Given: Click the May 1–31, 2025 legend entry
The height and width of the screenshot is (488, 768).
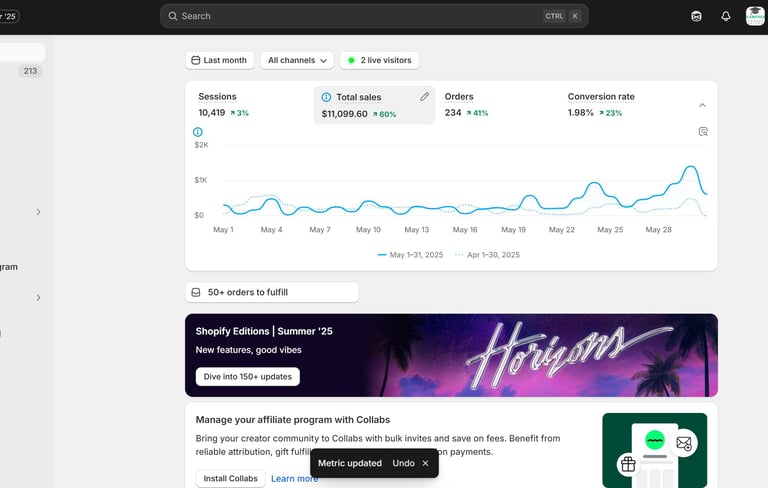Looking at the screenshot, I should [x=410, y=255].
